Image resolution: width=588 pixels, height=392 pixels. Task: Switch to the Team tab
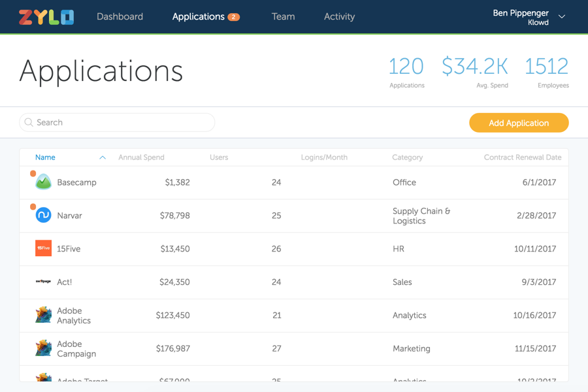coord(283,17)
